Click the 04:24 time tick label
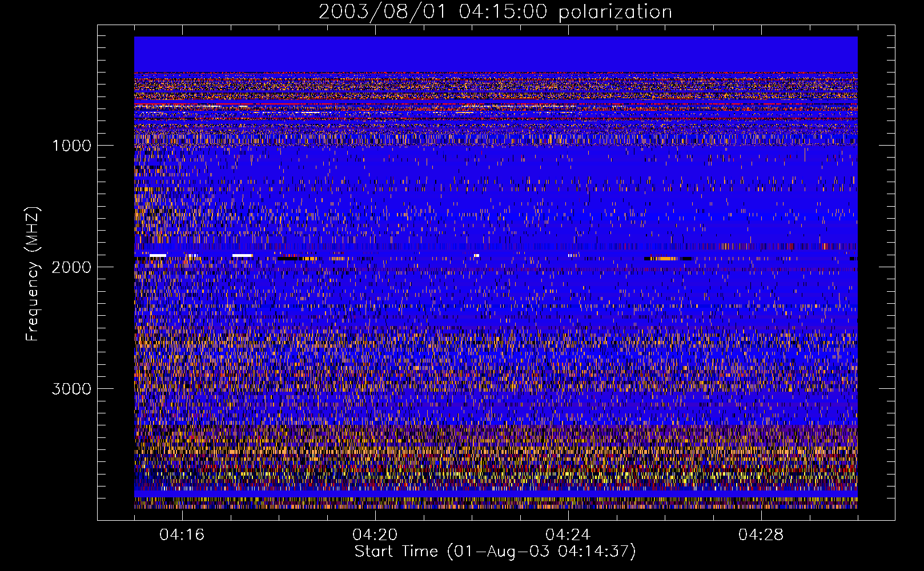 pos(568,535)
